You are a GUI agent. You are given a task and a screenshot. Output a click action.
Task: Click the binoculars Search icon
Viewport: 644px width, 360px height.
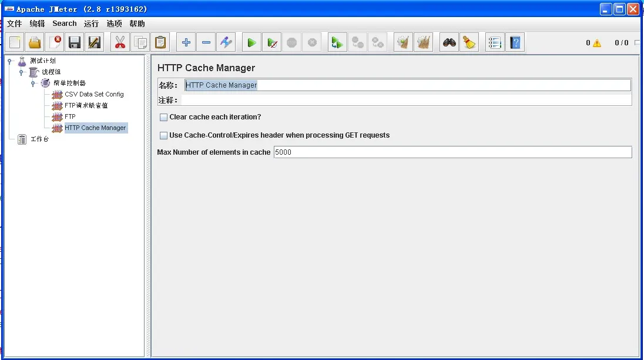(x=450, y=42)
